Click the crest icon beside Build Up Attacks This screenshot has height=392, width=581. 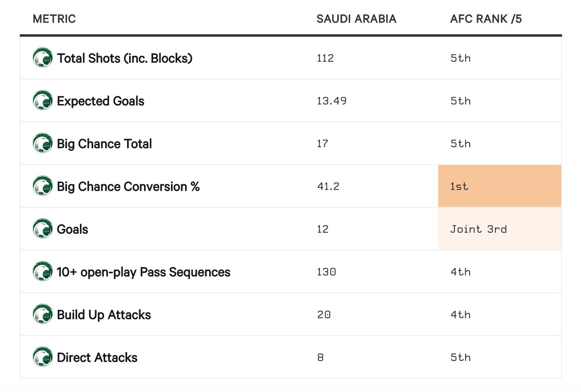pyautogui.click(x=43, y=314)
